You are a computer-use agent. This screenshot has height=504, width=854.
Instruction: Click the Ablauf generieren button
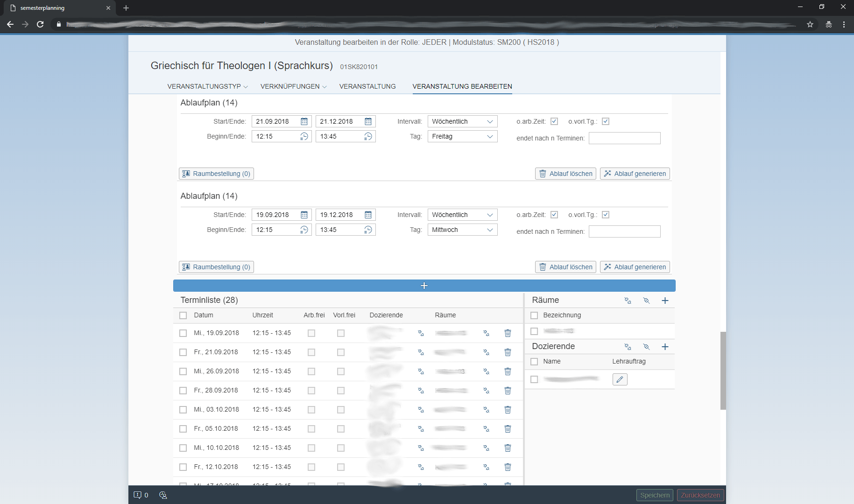click(x=635, y=173)
